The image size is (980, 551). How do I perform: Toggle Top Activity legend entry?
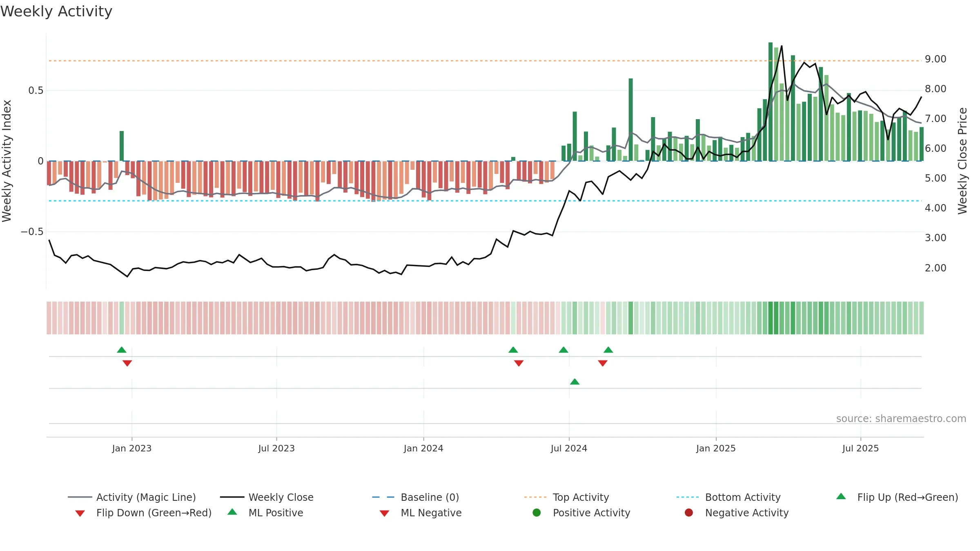point(566,497)
